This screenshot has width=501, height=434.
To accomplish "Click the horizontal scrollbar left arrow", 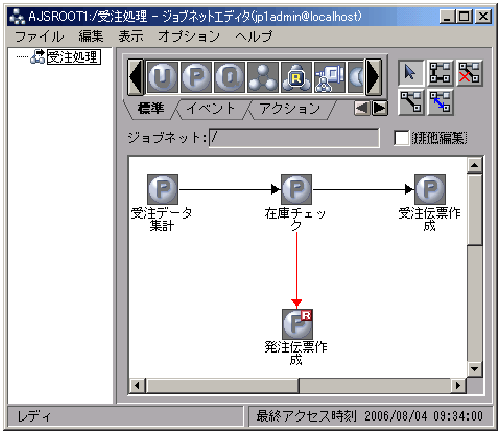I will click(x=137, y=386).
